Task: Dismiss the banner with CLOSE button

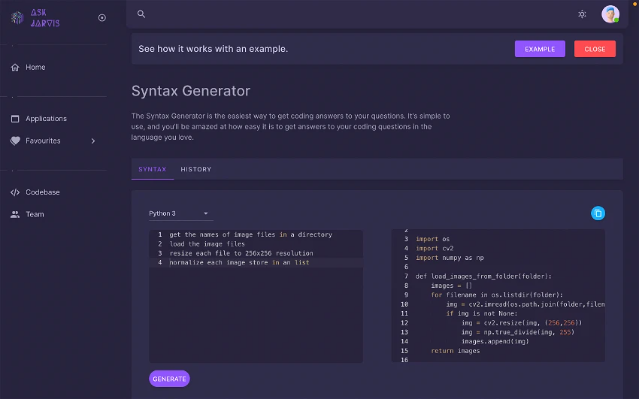Action: point(595,49)
